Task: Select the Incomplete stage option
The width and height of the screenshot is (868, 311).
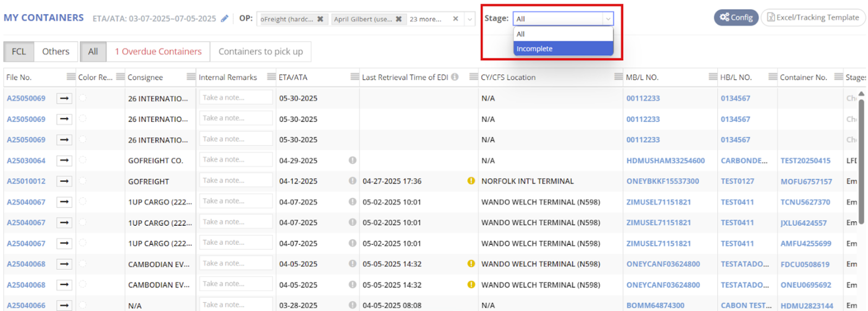Action: (x=563, y=49)
